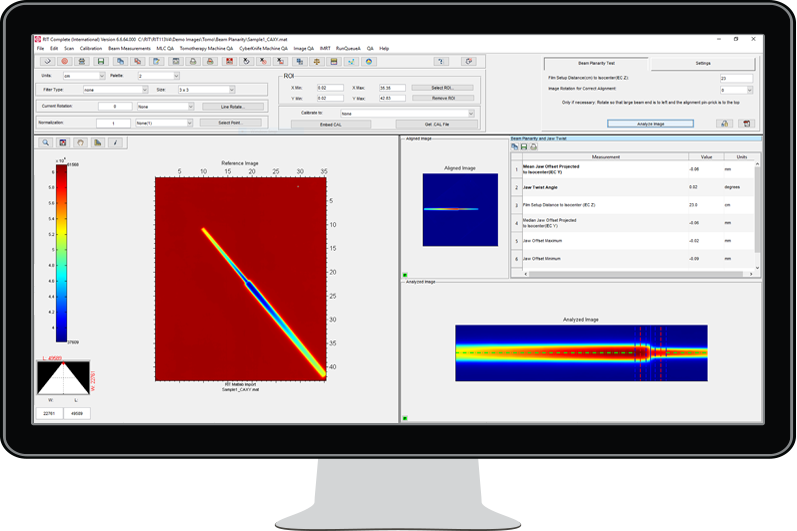797x531 pixels.
Task: Click the zoom magnifier tool icon
Action: pyautogui.click(x=47, y=142)
